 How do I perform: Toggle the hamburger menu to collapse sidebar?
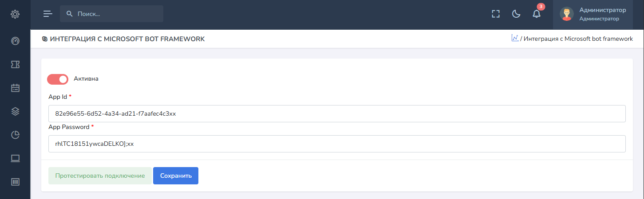click(x=48, y=14)
